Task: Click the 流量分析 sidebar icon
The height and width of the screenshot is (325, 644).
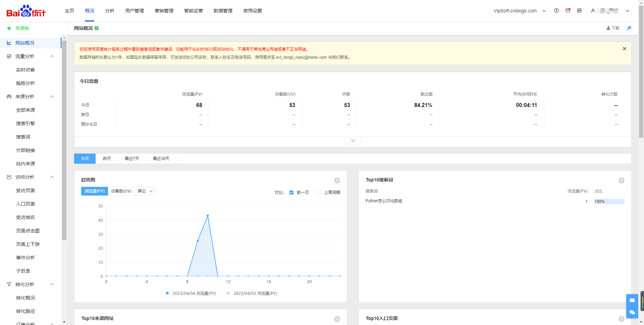Action: 9,56
